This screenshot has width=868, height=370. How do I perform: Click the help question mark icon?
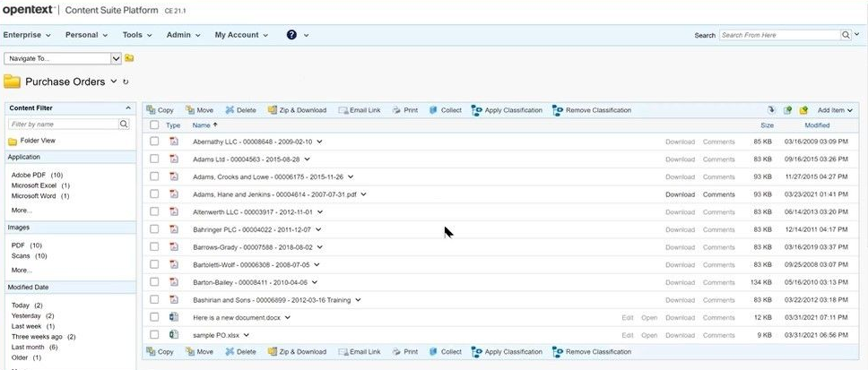point(291,35)
